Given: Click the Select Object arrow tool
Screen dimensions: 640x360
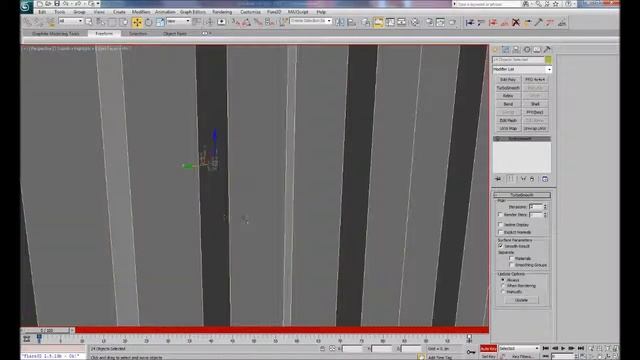Looking at the screenshot, I should [x=89, y=22].
